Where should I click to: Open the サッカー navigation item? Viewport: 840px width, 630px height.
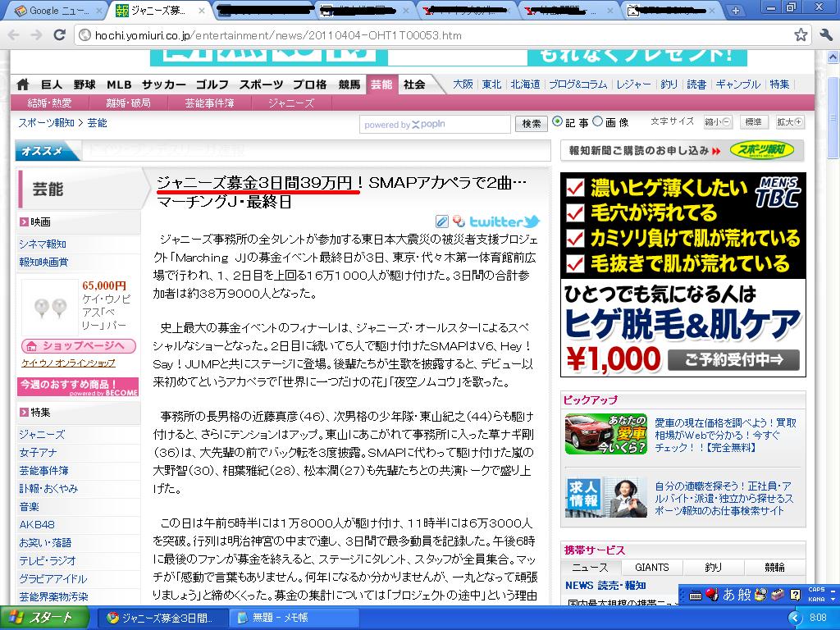click(x=163, y=84)
